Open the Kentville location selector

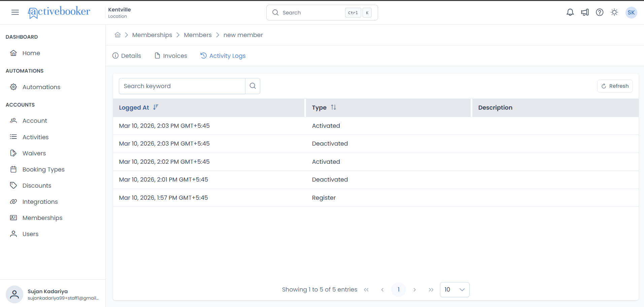point(120,13)
